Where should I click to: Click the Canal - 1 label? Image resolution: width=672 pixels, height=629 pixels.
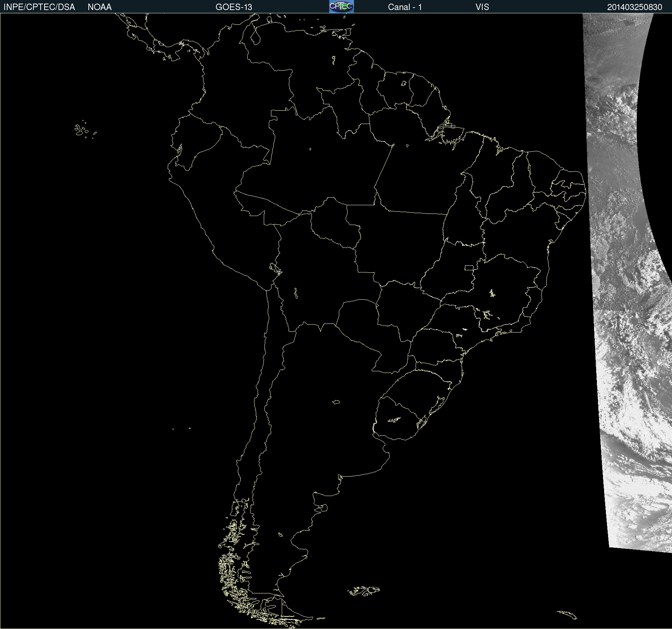tap(405, 7)
